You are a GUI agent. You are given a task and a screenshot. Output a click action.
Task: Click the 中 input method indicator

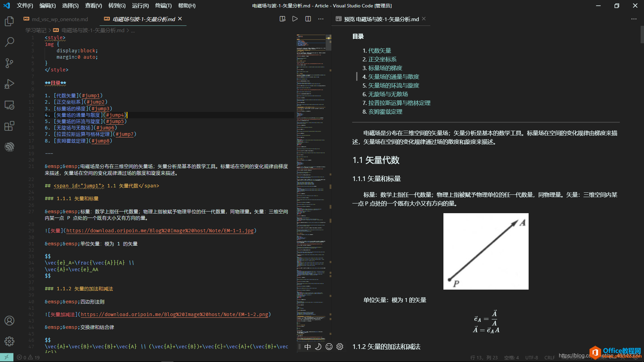307,347
